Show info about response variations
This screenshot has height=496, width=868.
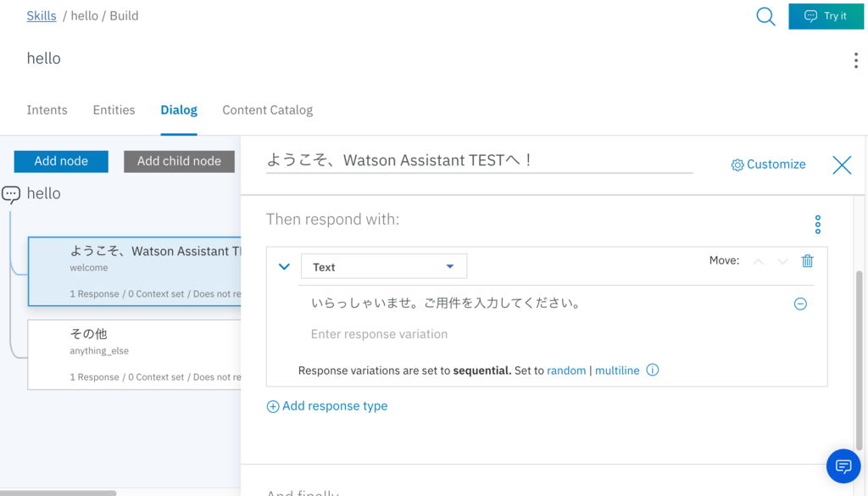(x=653, y=370)
